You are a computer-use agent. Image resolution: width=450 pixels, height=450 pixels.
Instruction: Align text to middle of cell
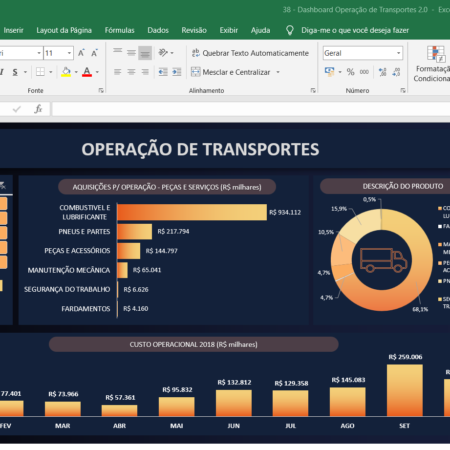coord(131,53)
